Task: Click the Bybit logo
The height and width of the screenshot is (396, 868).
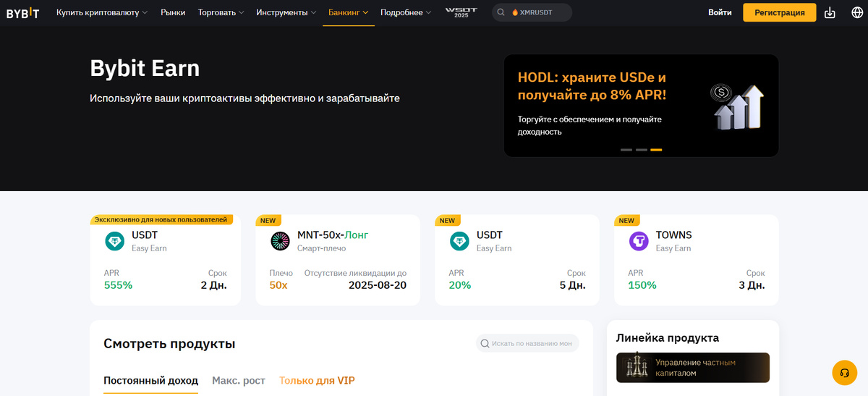Action: click(x=22, y=12)
